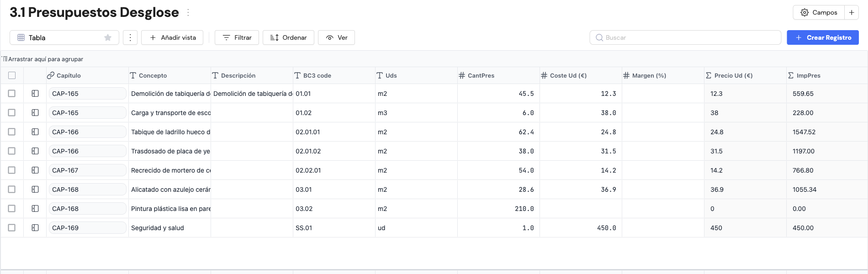The height and width of the screenshot is (274, 868).
Task: Open record detail icon for Pintura plástica row
Action: (x=35, y=209)
